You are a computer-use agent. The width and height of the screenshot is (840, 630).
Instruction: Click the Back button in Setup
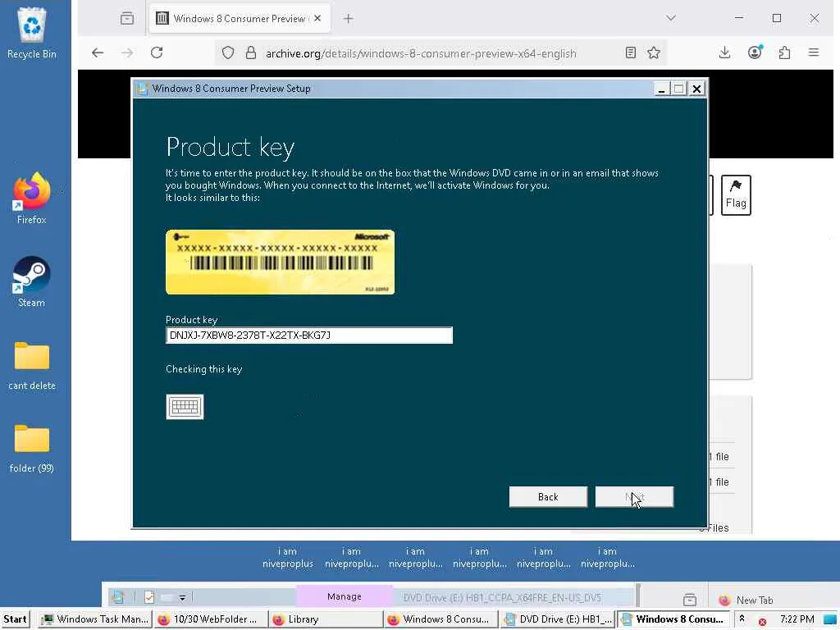(548, 496)
